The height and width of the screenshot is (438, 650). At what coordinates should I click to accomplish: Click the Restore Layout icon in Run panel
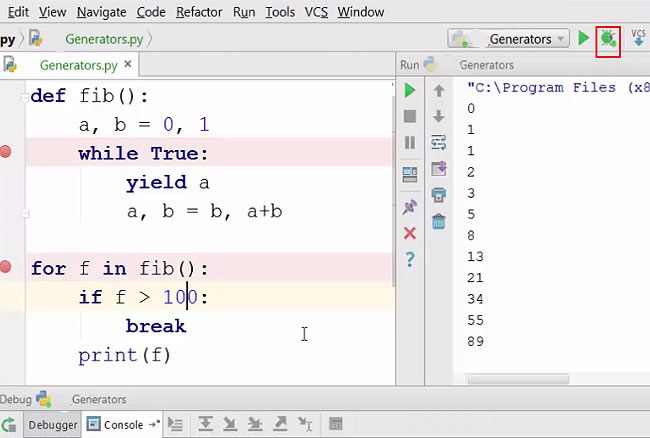[410, 175]
